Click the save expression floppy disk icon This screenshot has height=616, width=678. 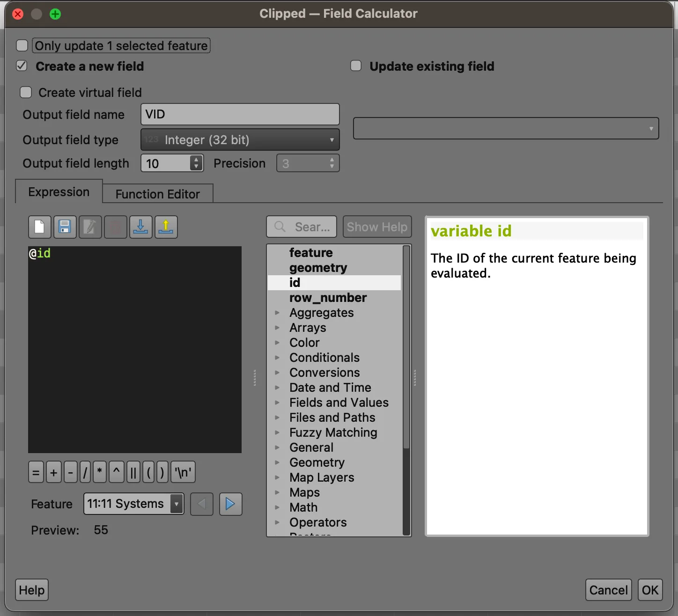65,227
